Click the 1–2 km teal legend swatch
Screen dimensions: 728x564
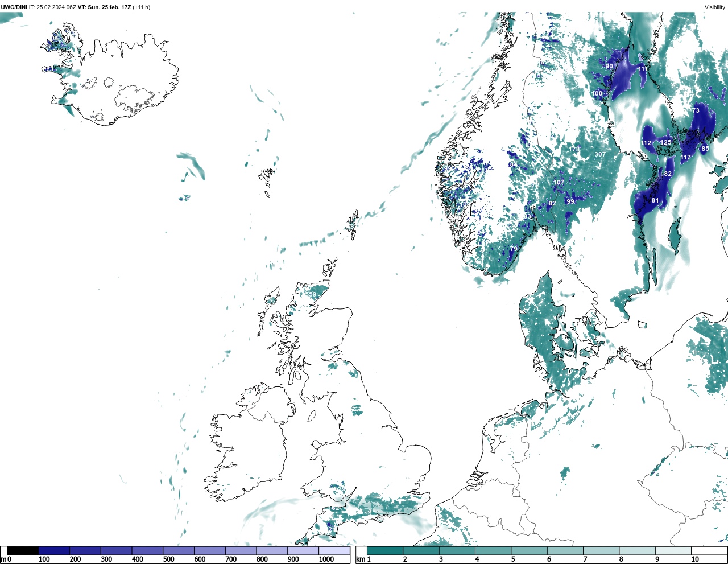click(x=385, y=551)
